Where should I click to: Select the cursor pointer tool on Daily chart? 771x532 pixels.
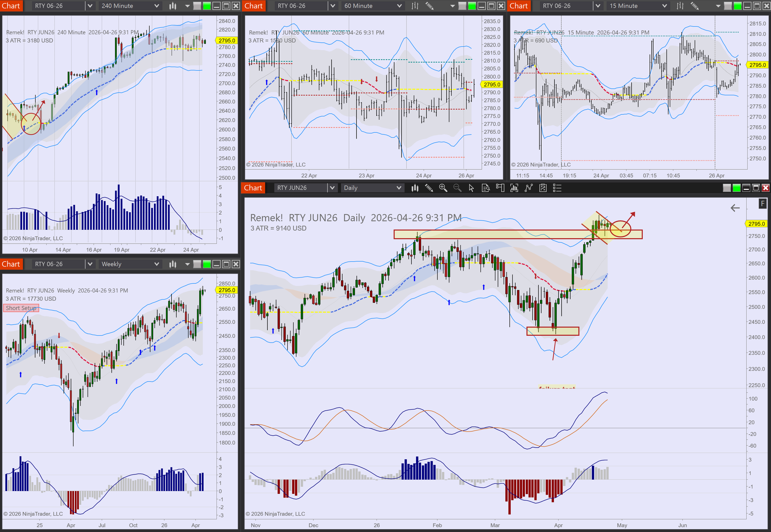tap(471, 188)
